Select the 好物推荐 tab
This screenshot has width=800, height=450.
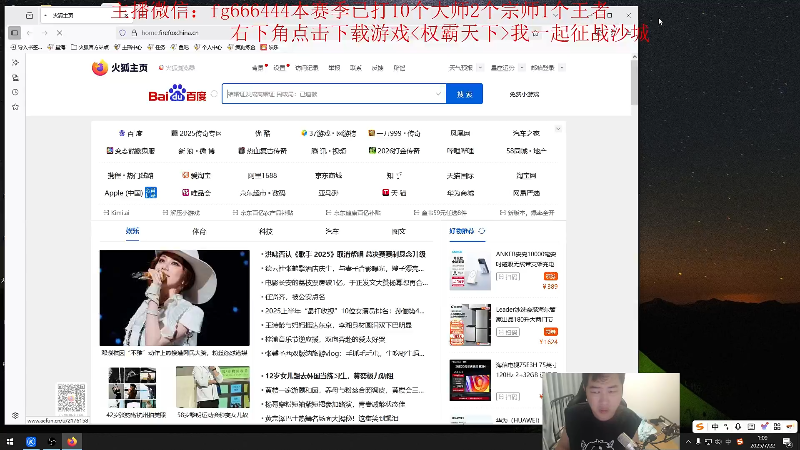(x=462, y=231)
